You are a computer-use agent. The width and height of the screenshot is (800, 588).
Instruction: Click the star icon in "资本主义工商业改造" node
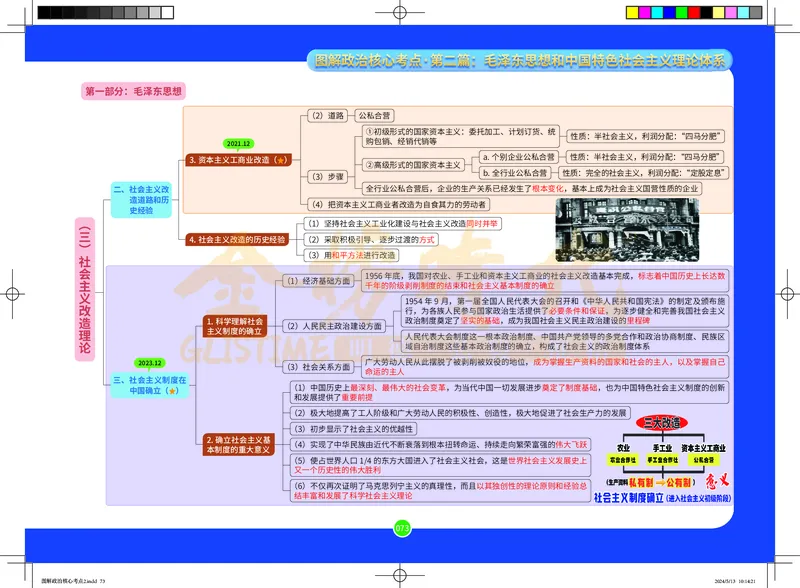click(281, 160)
